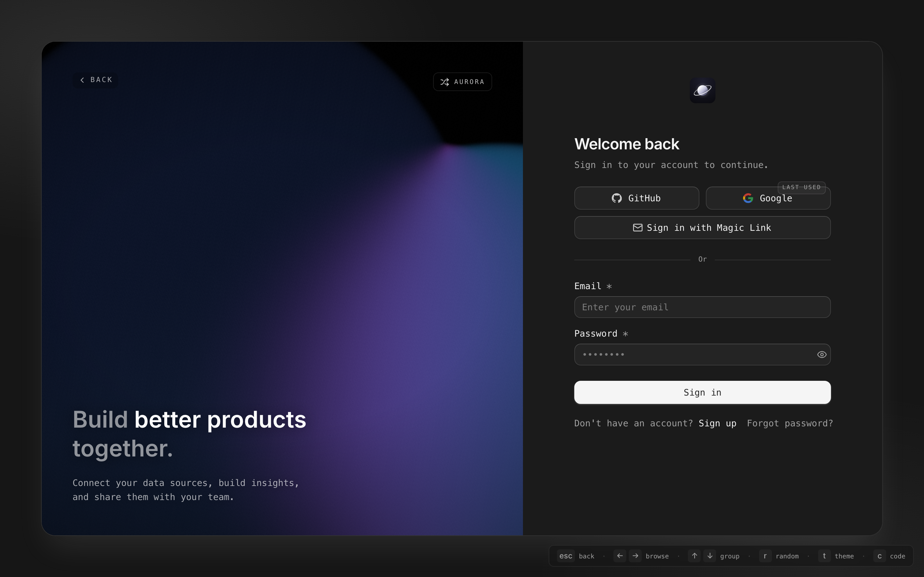924x577 pixels.
Task: Open the Forgot password link
Action: [x=790, y=423]
